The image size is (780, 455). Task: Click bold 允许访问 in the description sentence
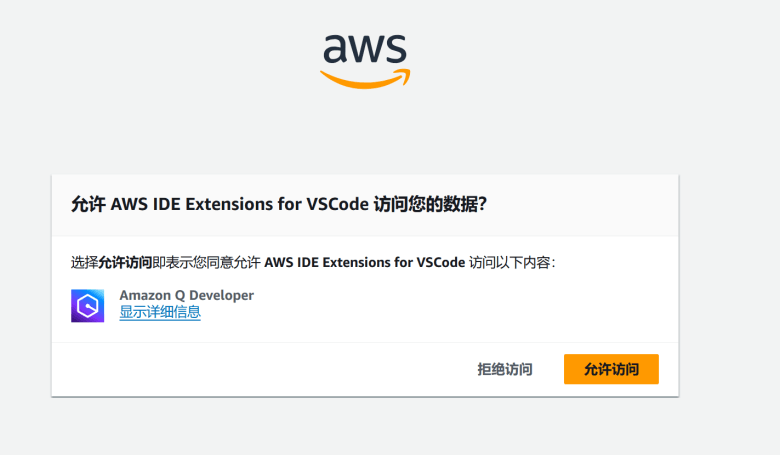[x=125, y=263]
